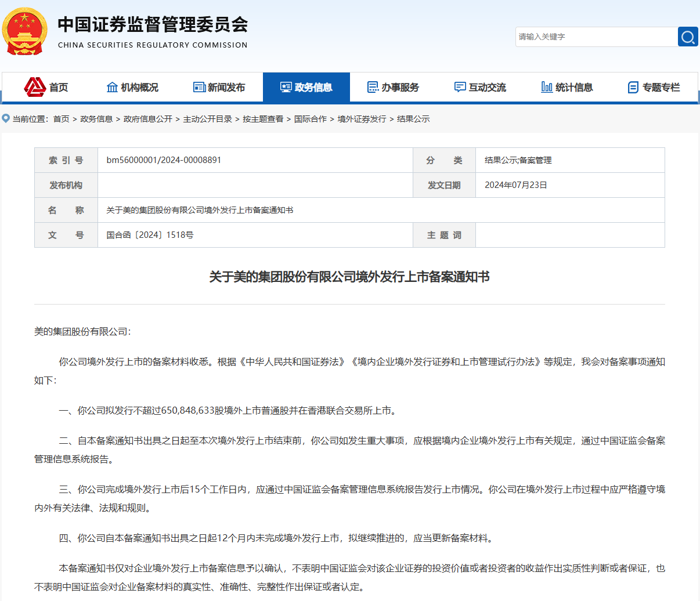Open 境外证券发行 breadcrumb link
The height and width of the screenshot is (601, 700).
(x=362, y=119)
